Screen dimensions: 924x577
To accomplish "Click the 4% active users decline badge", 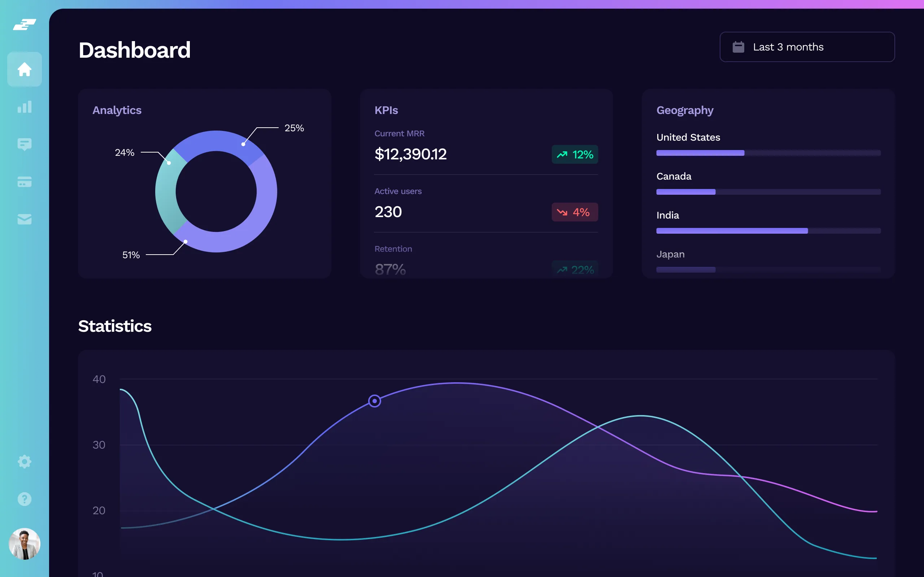I will coord(575,212).
